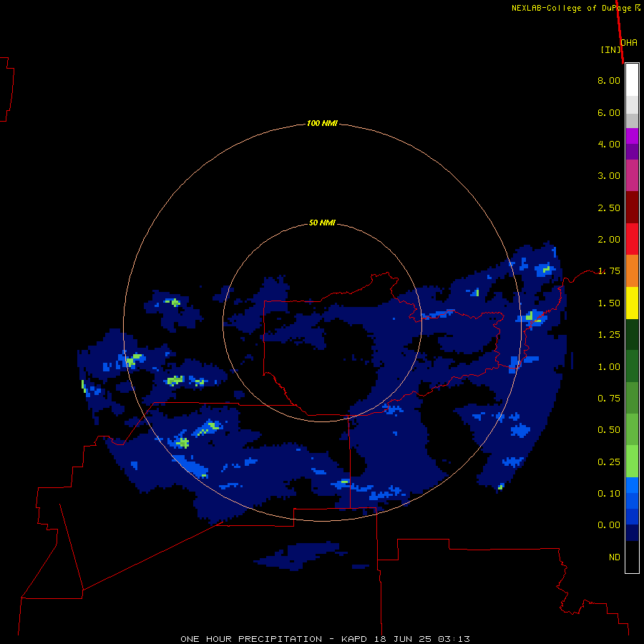
Task: Click the dark red color bar segment
Action: 632,208
